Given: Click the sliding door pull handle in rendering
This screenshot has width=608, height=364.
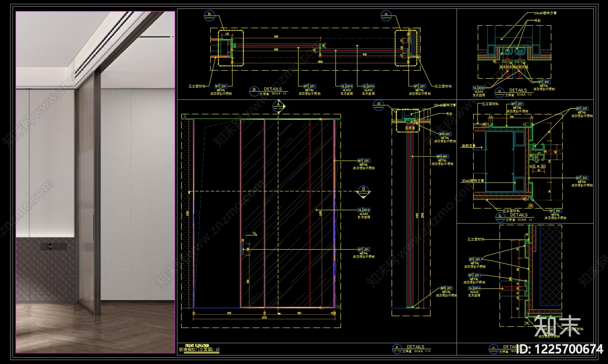Looking at the screenshot, I should click(x=93, y=227).
